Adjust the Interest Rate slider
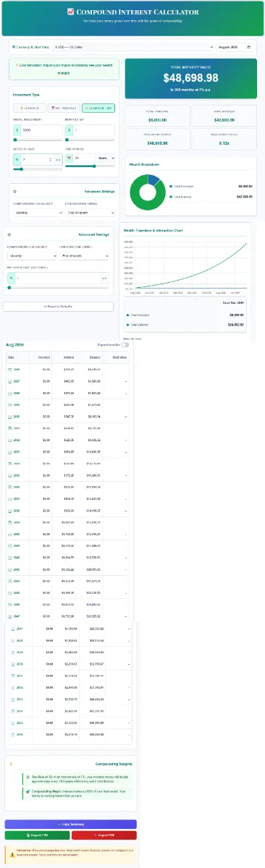The width and height of the screenshot is (265, 868). pyautogui.click(x=38, y=169)
